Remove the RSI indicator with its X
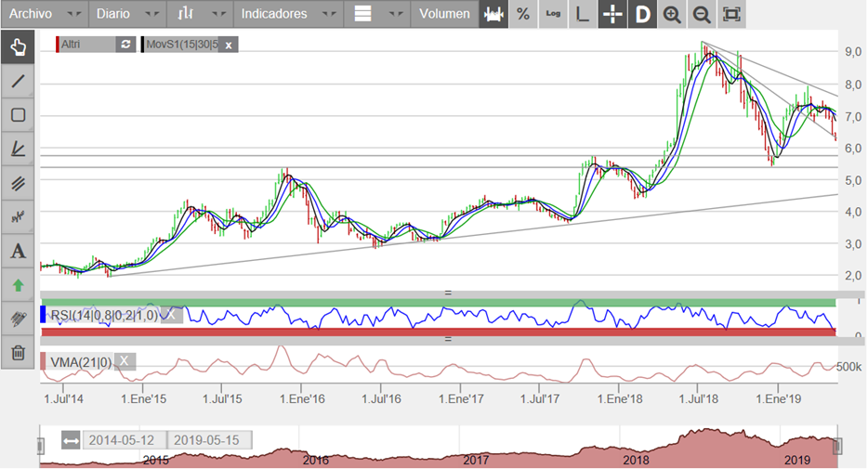Image resolution: width=868 pixels, height=469 pixels. coord(170,315)
